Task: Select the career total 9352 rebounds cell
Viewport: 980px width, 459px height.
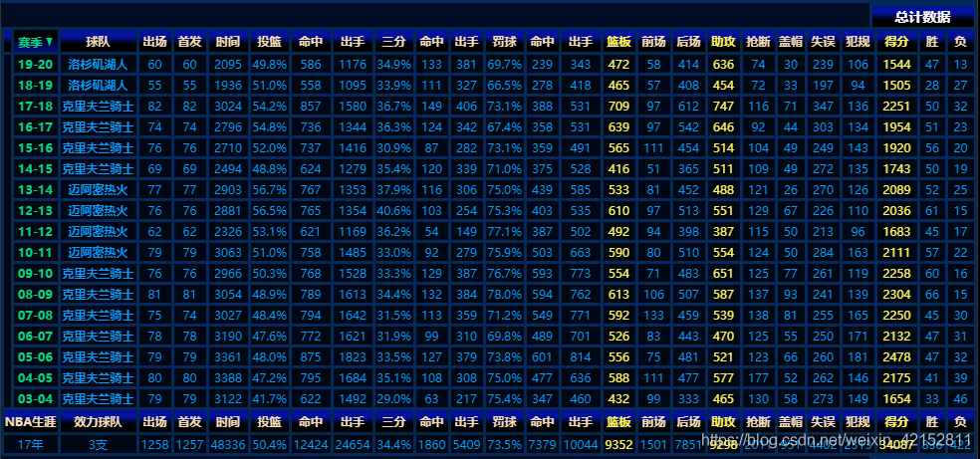Action: point(618,445)
